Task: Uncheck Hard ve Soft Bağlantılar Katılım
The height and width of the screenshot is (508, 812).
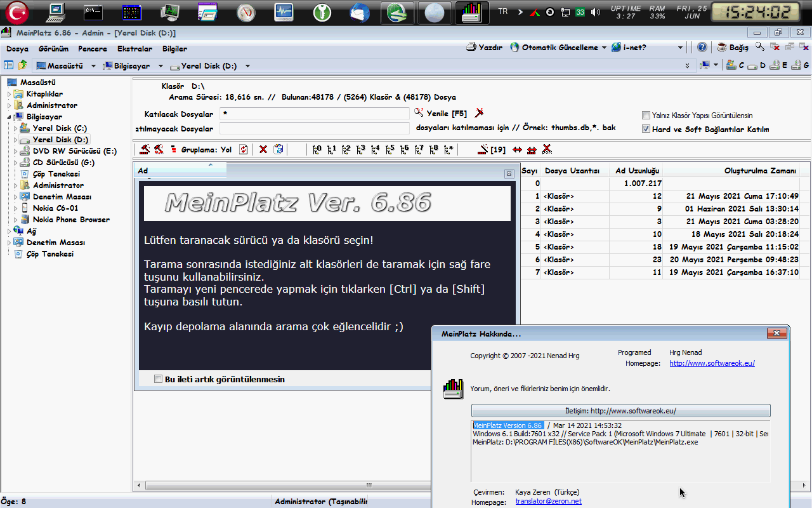Action: [646, 129]
